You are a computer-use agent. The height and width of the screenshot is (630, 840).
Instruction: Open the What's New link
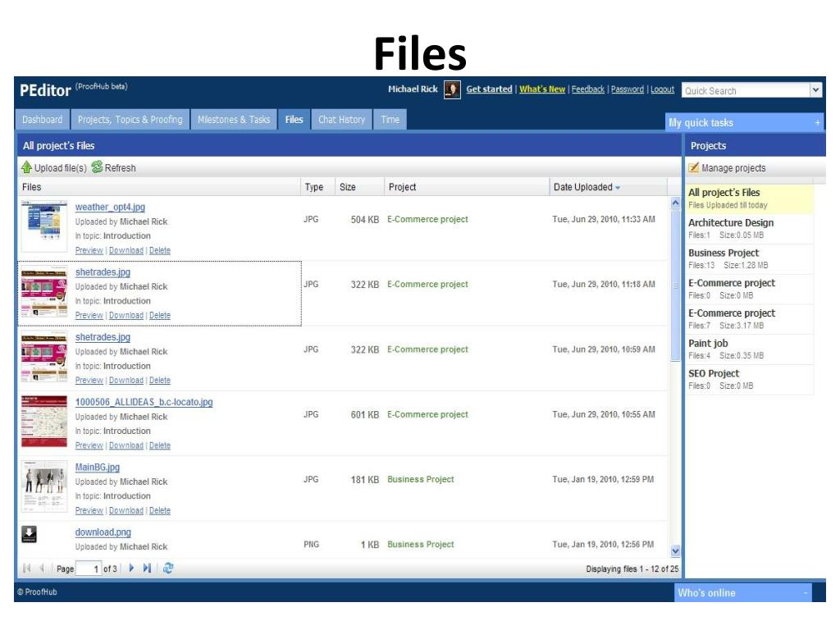pyautogui.click(x=542, y=89)
